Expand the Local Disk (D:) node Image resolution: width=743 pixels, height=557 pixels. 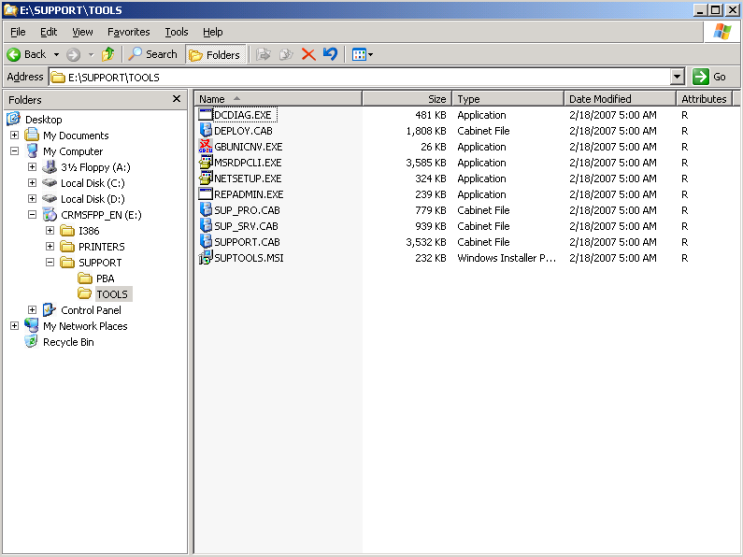(x=32, y=199)
